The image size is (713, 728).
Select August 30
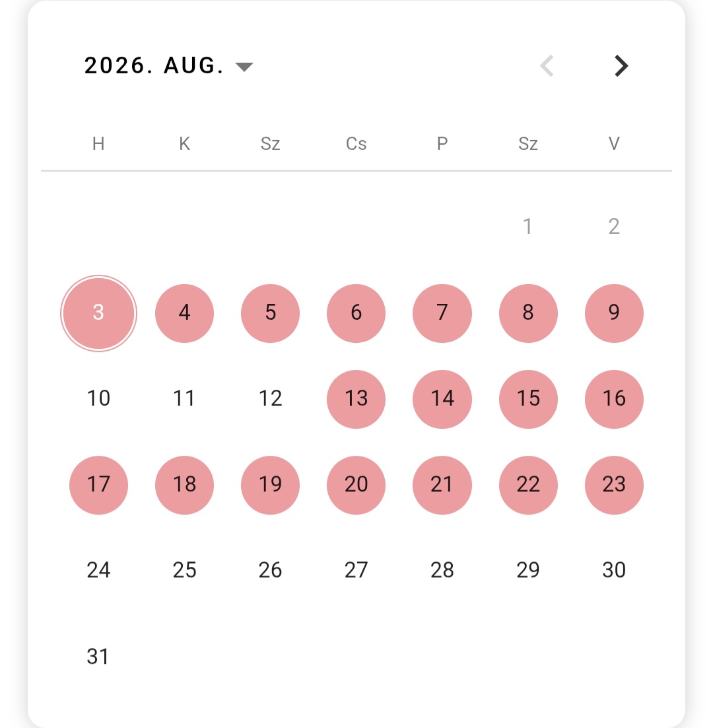614,571
